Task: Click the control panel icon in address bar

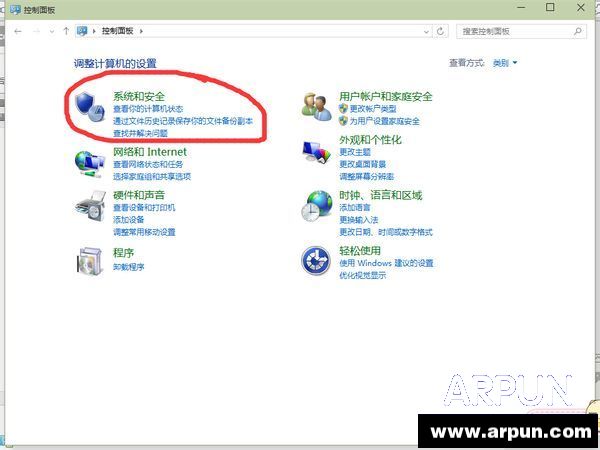Action: coord(82,31)
